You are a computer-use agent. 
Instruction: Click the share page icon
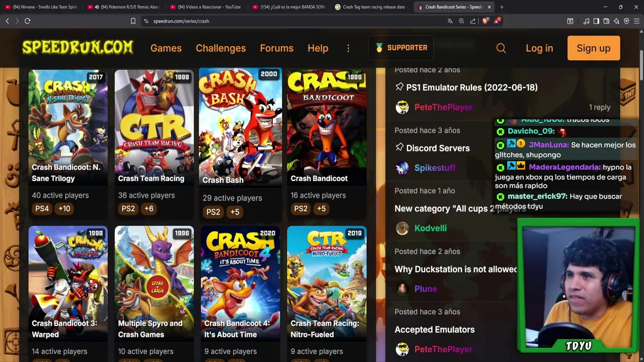tap(473, 21)
